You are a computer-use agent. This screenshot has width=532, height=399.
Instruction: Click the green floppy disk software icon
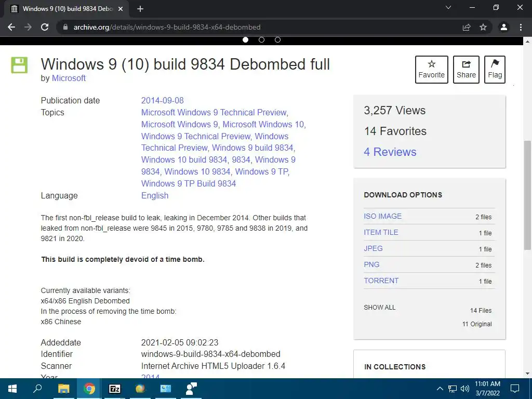(19, 65)
